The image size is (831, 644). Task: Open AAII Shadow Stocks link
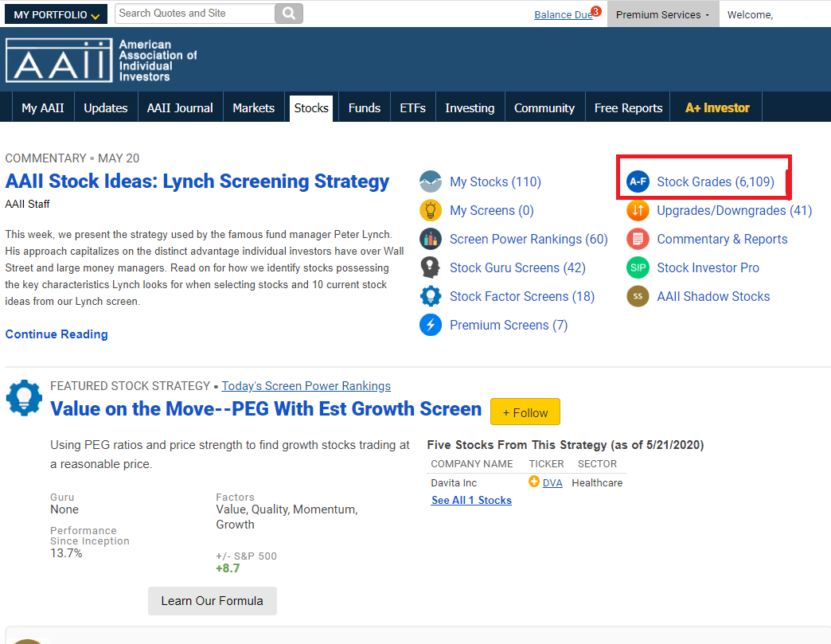tap(713, 296)
